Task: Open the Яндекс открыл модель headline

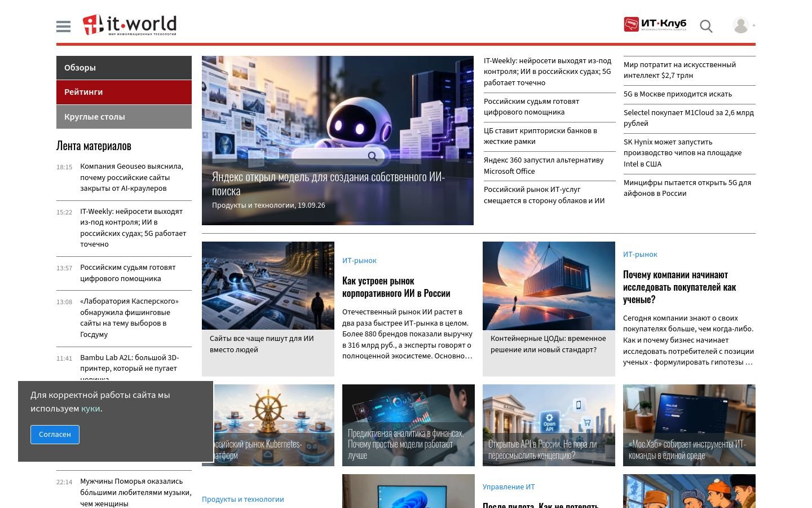Action: tap(329, 184)
